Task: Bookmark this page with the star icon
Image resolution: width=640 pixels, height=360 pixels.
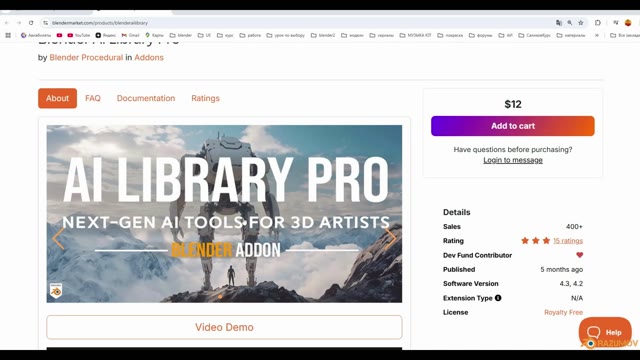Action: (581, 23)
